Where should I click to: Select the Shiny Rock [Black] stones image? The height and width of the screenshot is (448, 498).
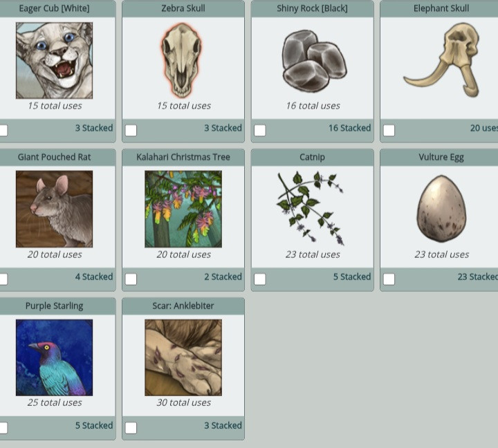coord(314,61)
